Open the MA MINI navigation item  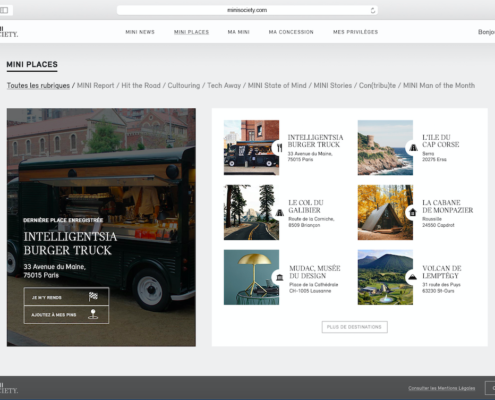point(238,32)
